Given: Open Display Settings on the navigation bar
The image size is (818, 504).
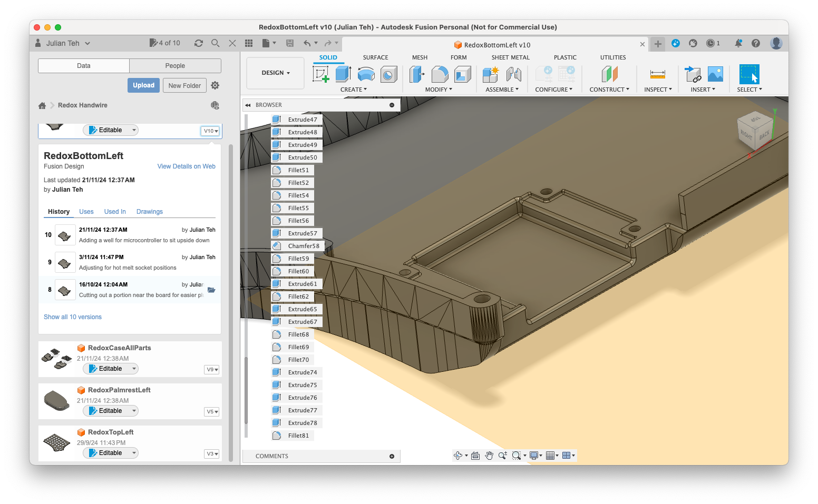Looking at the screenshot, I should click(x=534, y=455).
